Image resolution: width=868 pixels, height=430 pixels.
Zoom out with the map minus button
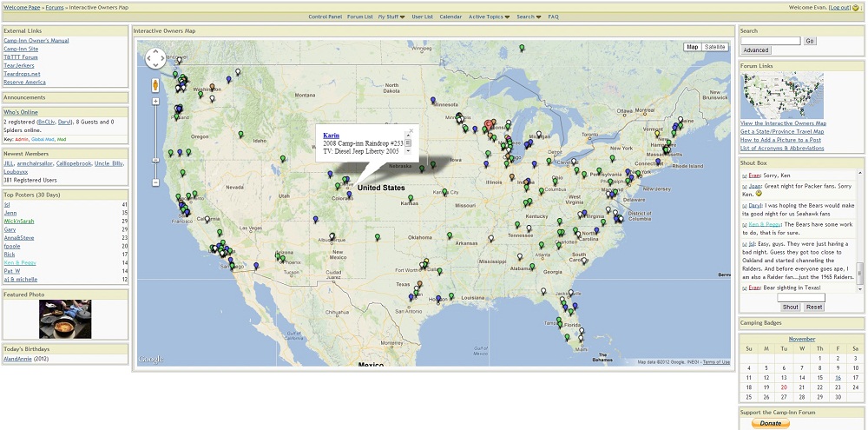tap(155, 182)
